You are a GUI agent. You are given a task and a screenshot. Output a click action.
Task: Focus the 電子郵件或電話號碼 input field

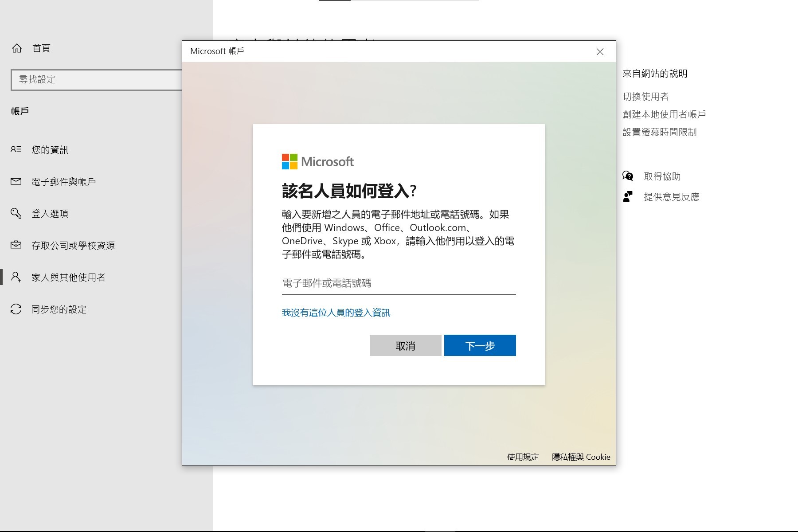pyautogui.click(x=399, y=283)
